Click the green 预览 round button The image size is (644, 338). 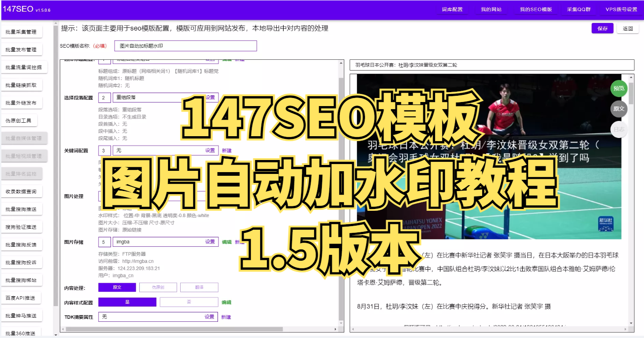click(619, 88)
